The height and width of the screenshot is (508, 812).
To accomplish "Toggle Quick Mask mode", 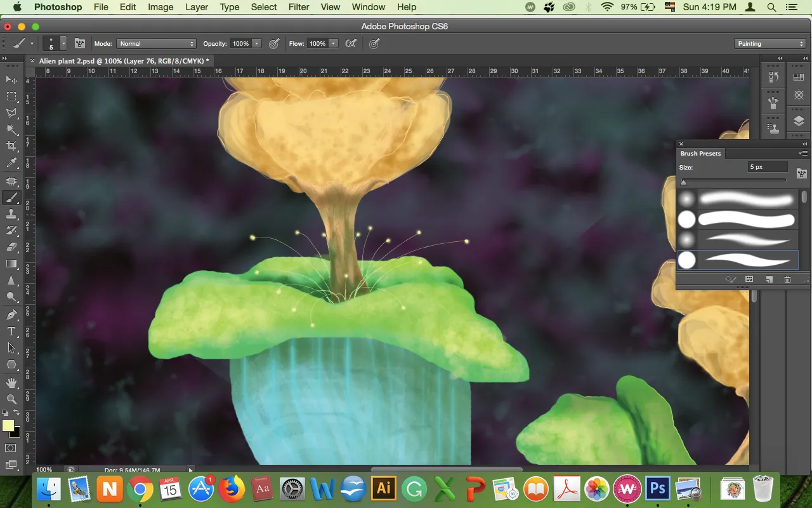I will [x=11, y=448].
